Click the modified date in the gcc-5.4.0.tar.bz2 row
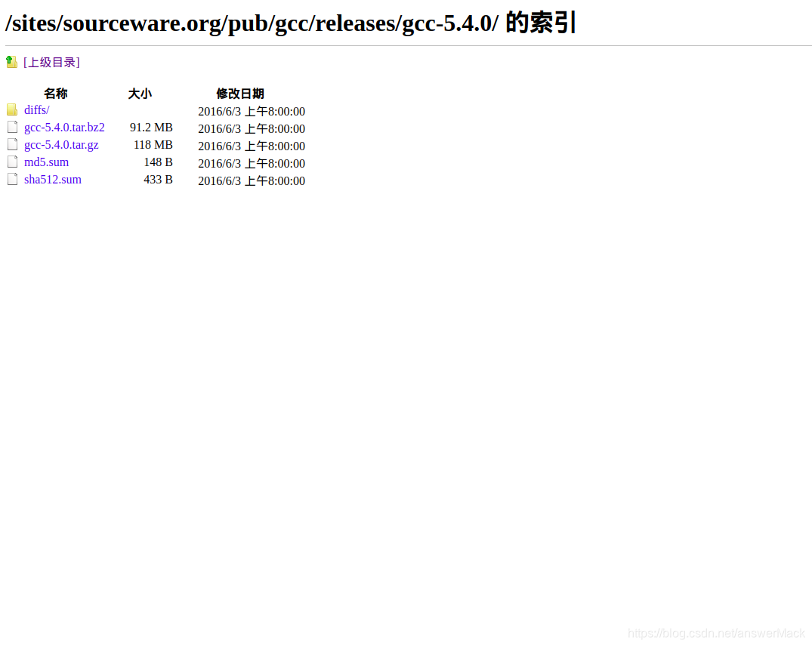 (252, 128)
